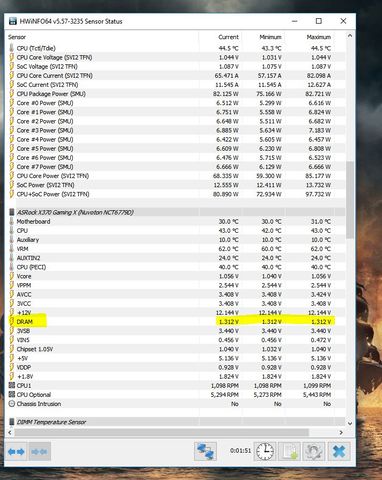Click the DIMM Temperature Sensor icon
Image resolution: width=382 pixels, height=480 pixels.
(x=12, y=422)
